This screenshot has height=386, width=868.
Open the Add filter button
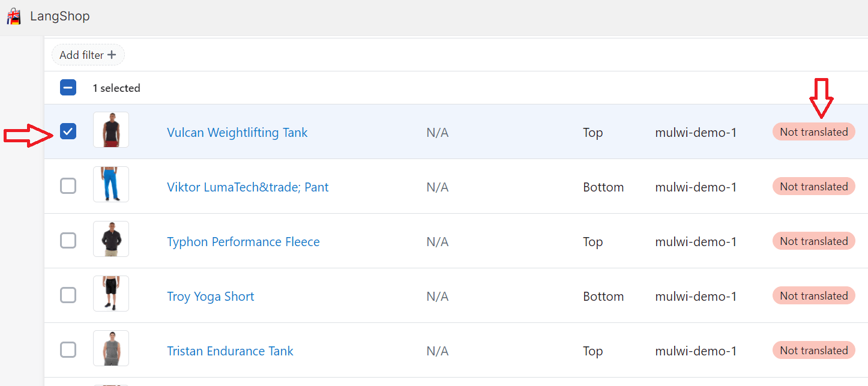pos(88,55)
